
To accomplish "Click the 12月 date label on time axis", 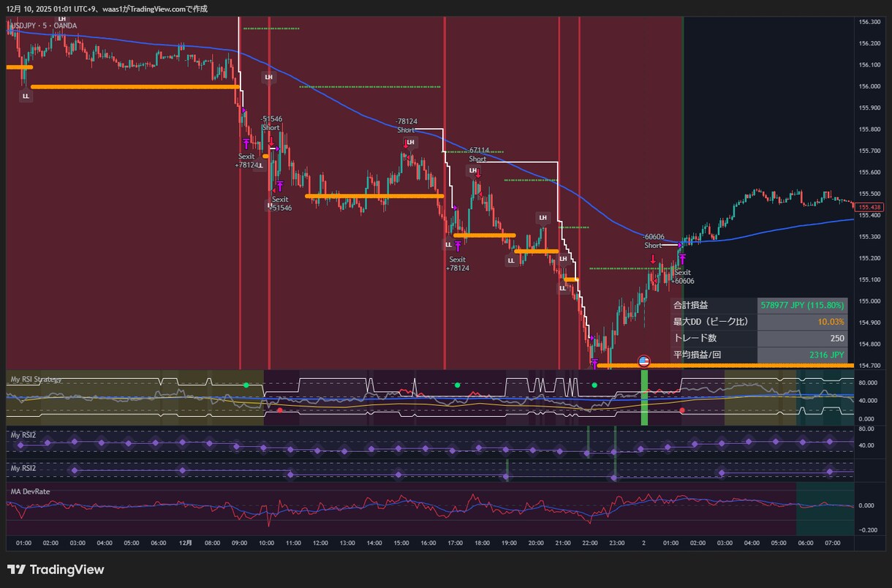I will click(186, 543).
